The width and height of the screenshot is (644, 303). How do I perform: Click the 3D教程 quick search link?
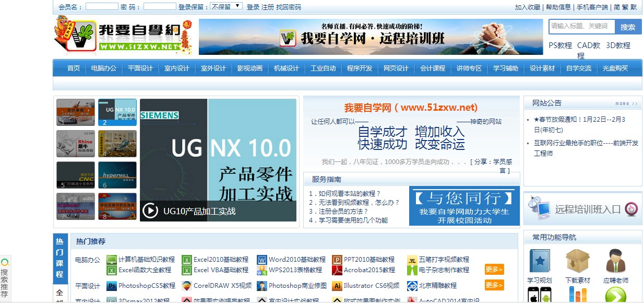(618, 45)
